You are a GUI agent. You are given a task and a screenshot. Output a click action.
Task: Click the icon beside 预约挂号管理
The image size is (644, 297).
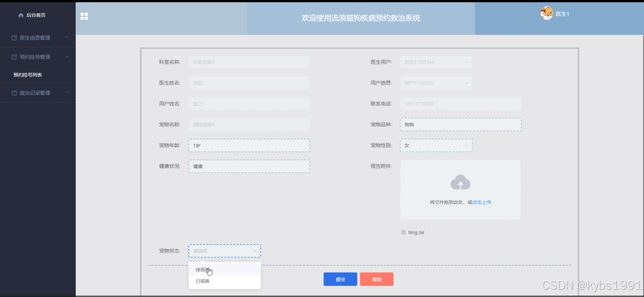(x=14, y=57)
